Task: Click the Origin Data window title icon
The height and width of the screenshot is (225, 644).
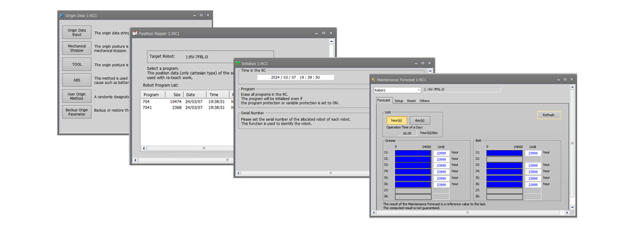Action: [x=61, y=15]
